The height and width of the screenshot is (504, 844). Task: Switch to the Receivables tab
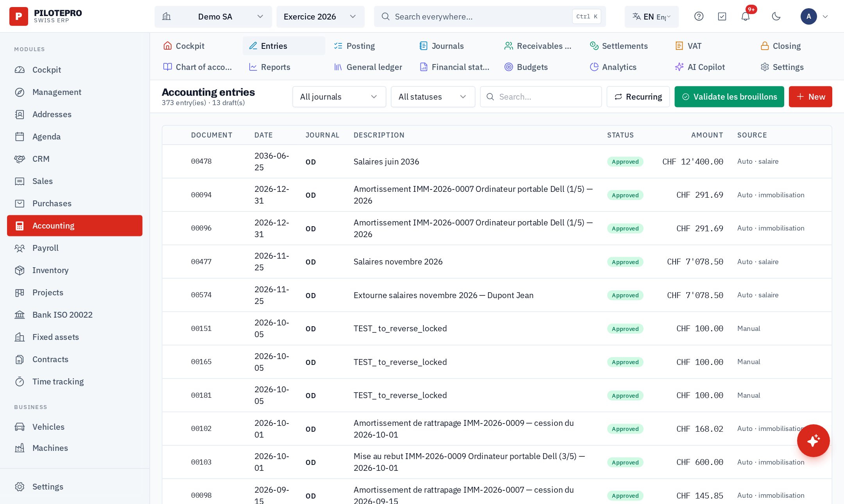pyautogui.click(x=540, y=46)
